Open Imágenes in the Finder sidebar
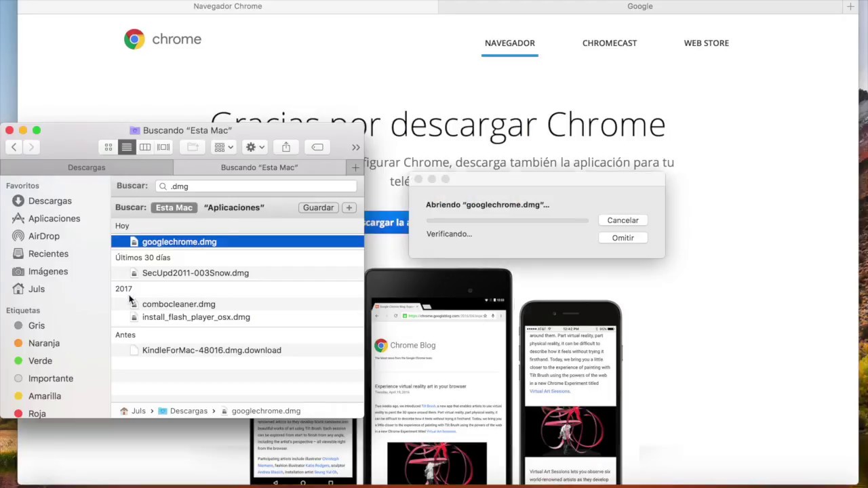Screen dimensions: 868x488 tap(48, 271)
